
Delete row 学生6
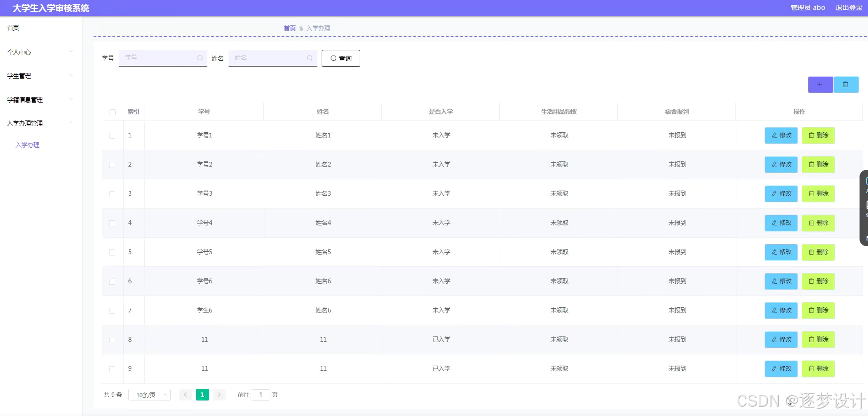click(818, 311)
